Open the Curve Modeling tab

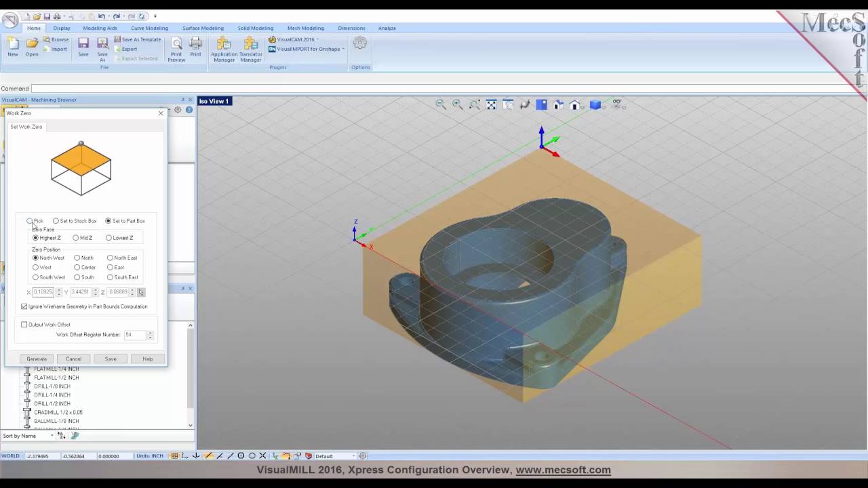149,28
